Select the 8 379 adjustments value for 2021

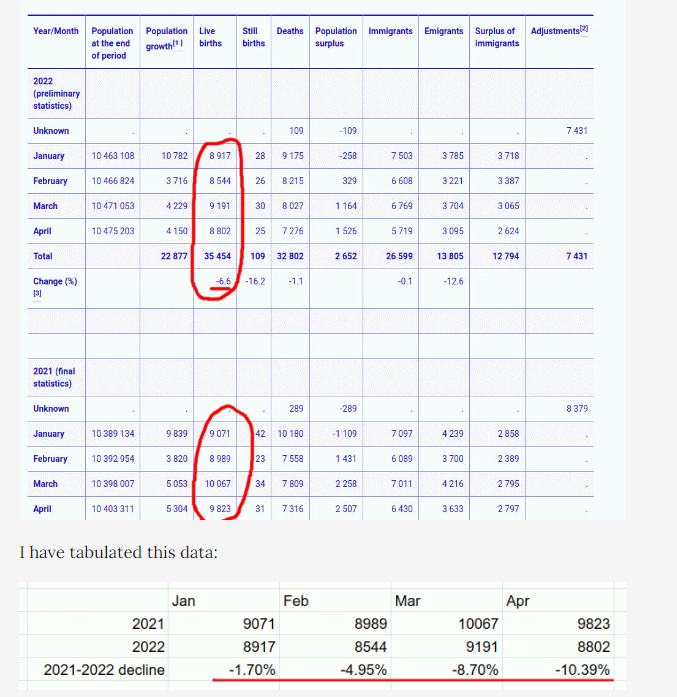[572, 409]
